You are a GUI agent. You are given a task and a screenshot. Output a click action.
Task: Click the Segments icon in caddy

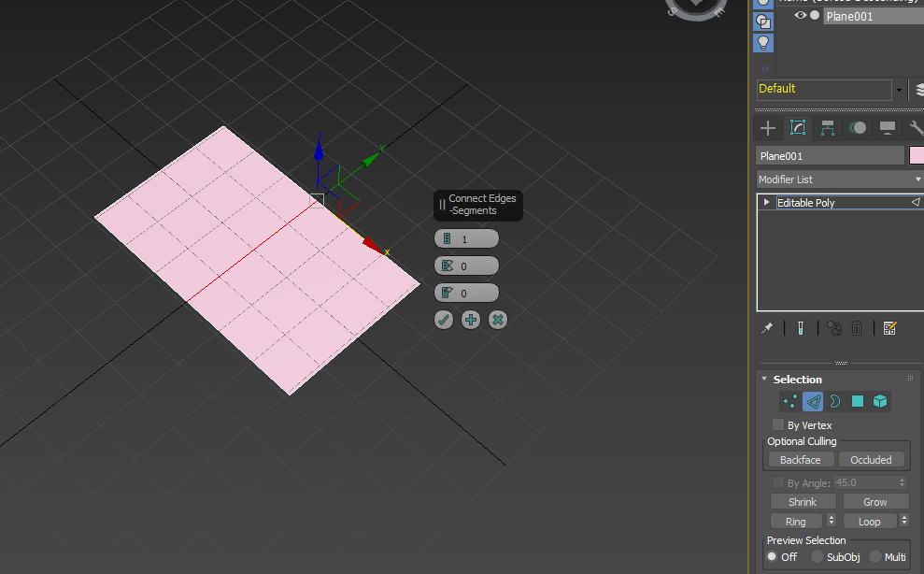point(448,238)
